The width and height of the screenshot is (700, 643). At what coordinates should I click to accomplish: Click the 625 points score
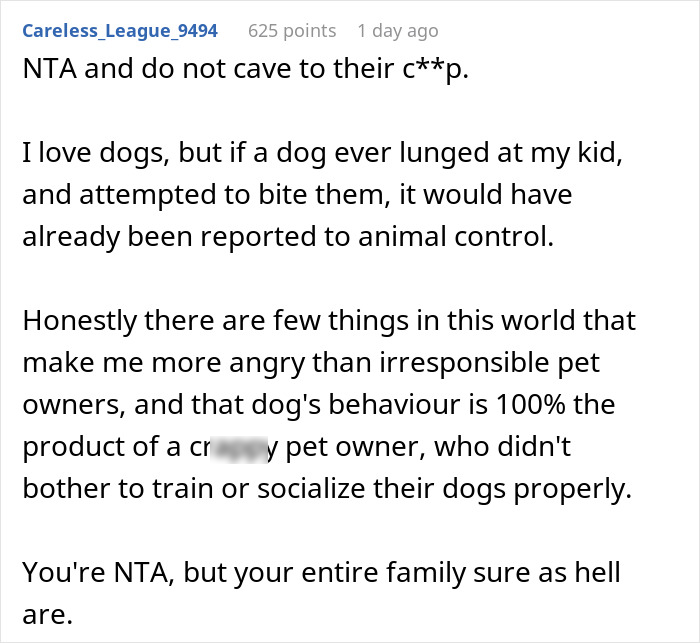pos(290,30)
